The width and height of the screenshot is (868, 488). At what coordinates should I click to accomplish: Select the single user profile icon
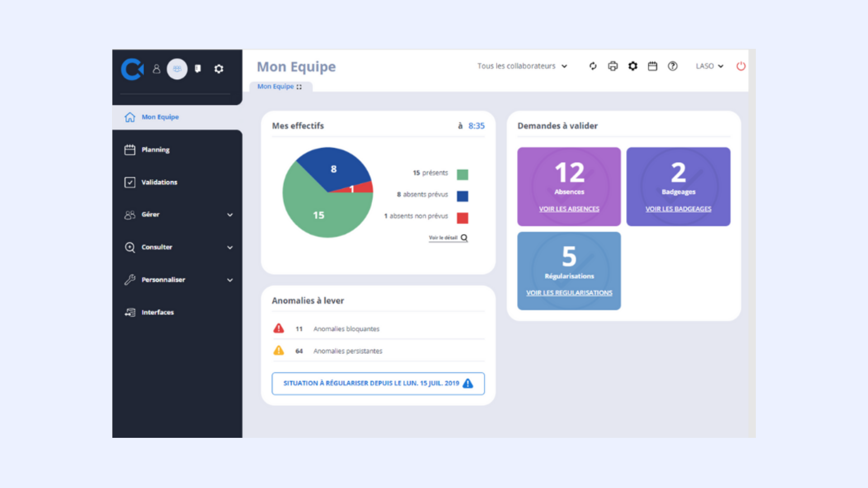tap(156, 69)
